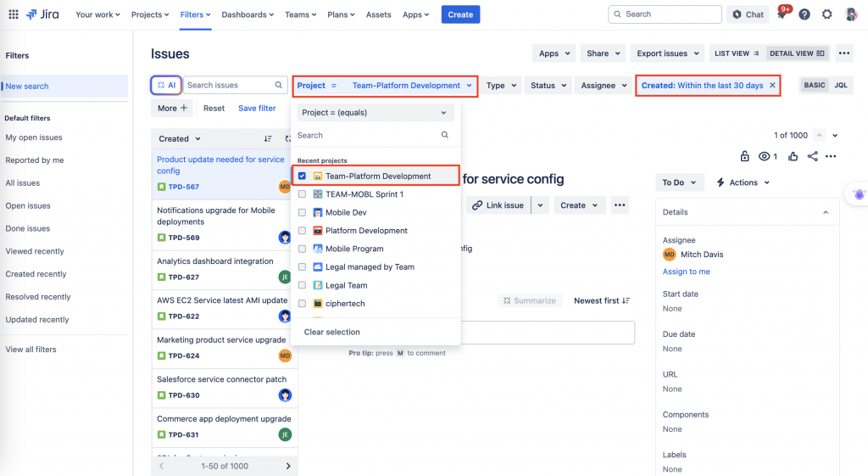Open the help question mark icon
The height and width of the screenshot is (476, 868).
click(804, 14)
